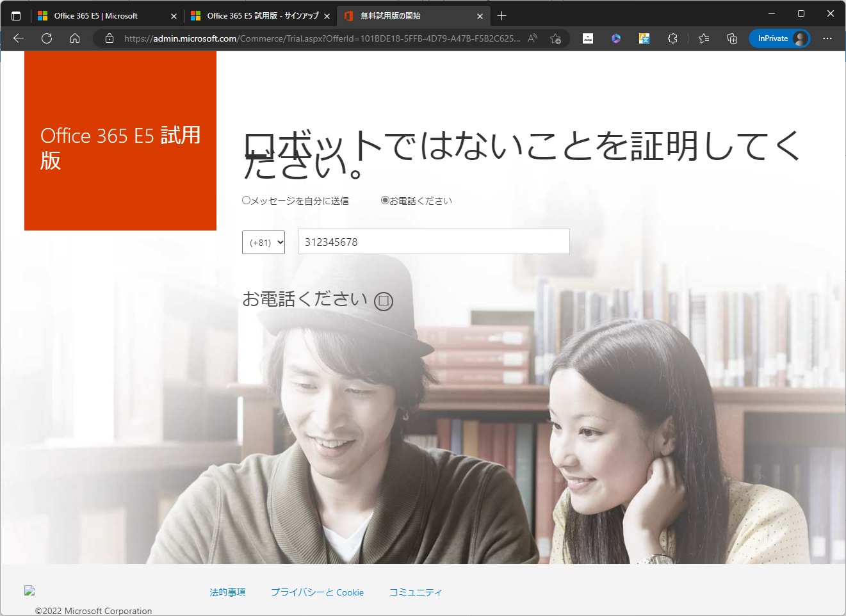Image resolution: width=846 pixels, height=616 pixels.
Task: Click the Office 365 E5 試用版 orange tile
Action: click(120, 141)
